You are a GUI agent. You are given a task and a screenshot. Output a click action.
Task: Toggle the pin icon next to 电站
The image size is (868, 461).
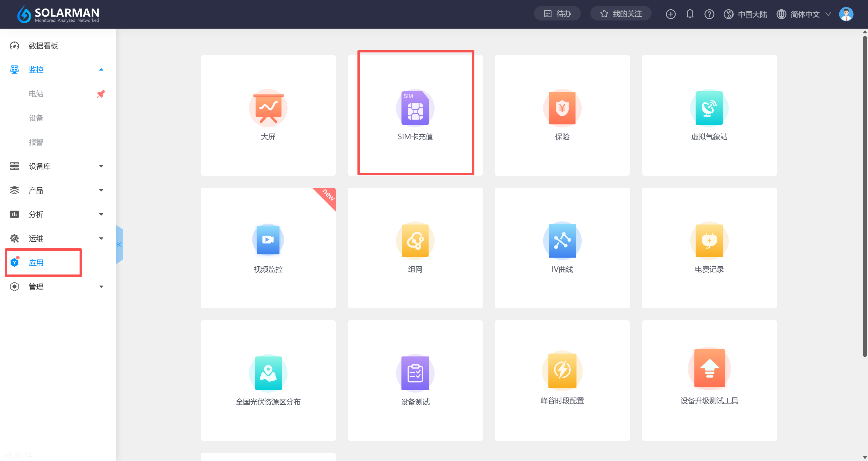point(101,94)
